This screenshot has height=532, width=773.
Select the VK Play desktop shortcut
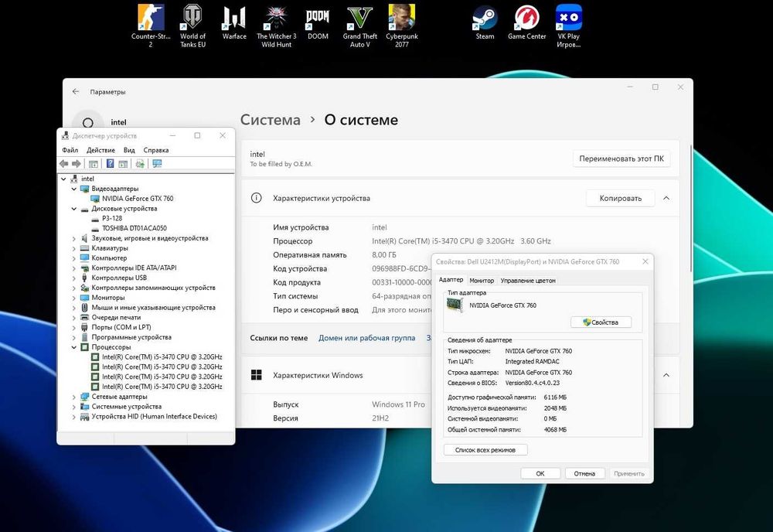click(568, 26)
